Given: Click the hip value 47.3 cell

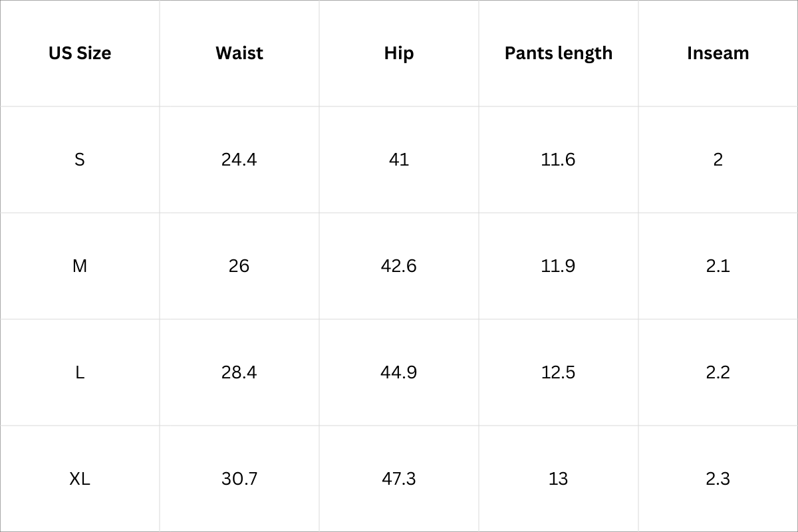Looking at the screenshot, I should click(399, 479).
